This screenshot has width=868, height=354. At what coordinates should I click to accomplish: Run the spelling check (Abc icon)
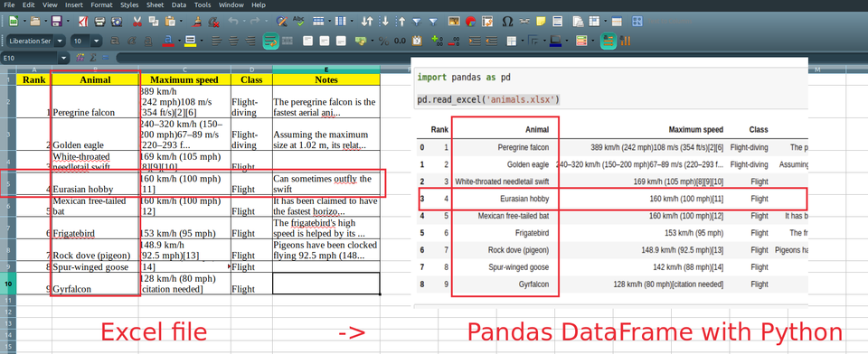point(298,22)
